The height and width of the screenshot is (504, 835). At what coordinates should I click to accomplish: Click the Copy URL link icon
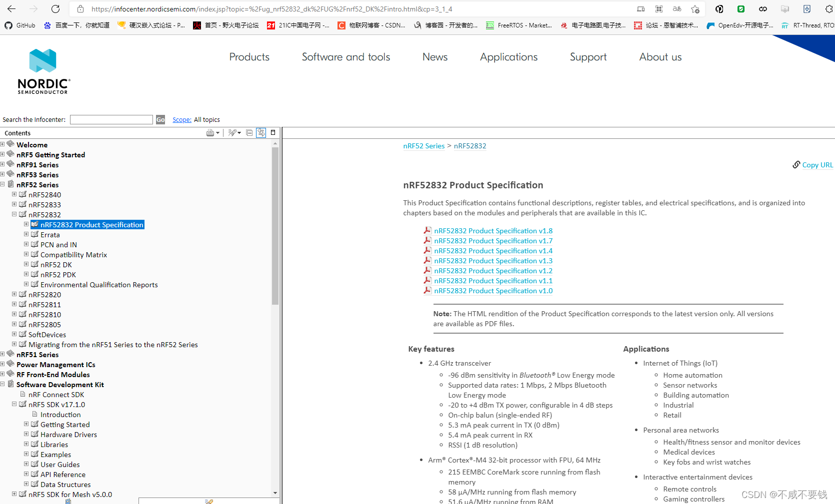tap(796, 164)
